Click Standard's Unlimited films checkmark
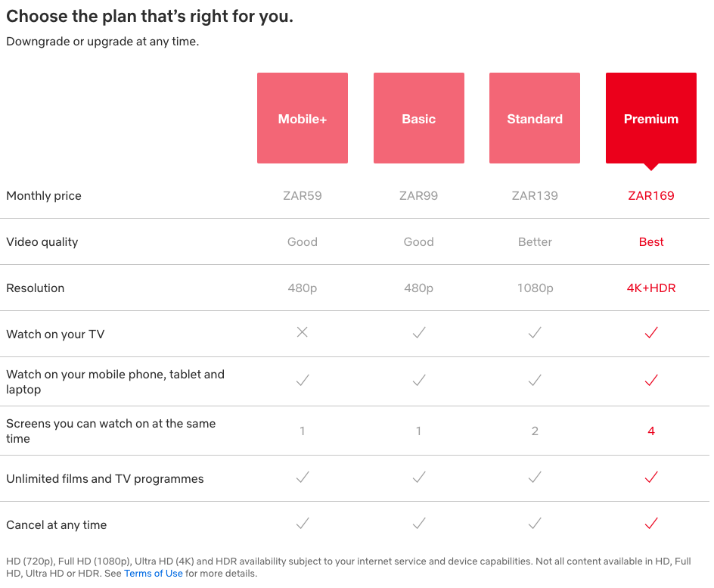 pyautogui.click(x=535, y=478)
